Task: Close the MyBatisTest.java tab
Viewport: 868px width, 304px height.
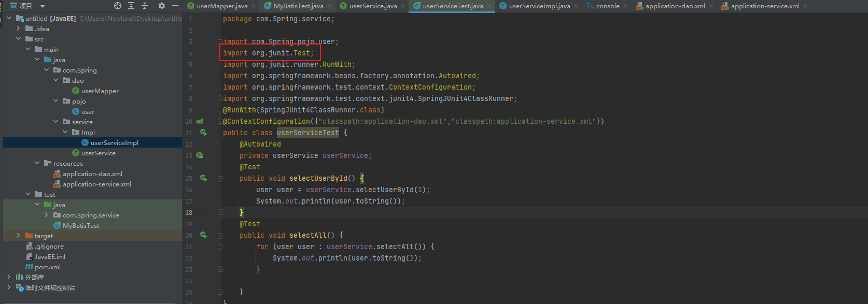Action: [x=329, y=6]
